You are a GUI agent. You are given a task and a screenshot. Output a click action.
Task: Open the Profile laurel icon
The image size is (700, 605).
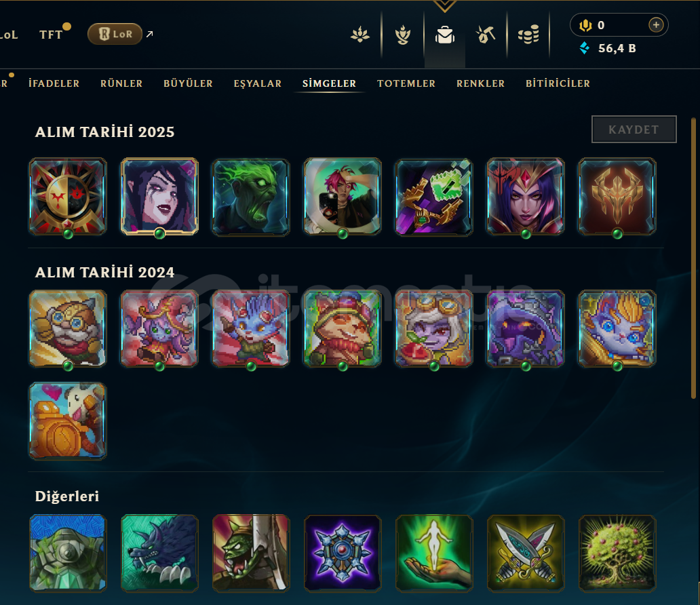pyautogui.click(x=403, y=35)
